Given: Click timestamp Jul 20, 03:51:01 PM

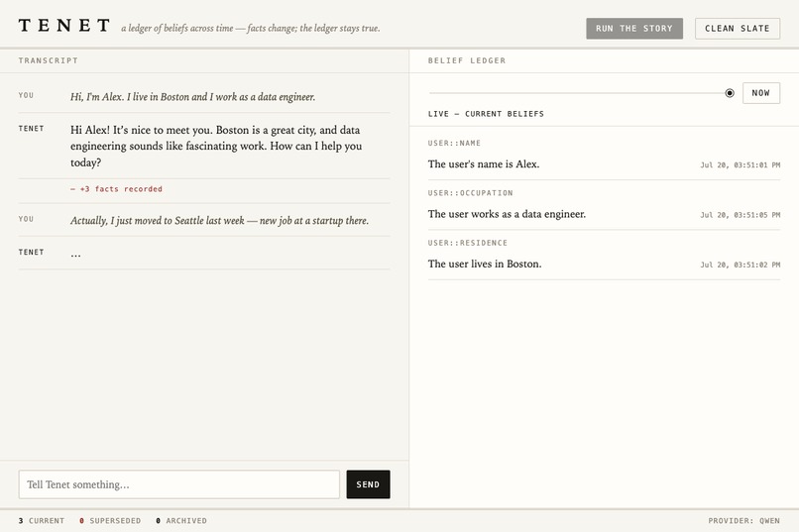Looking at the screenshot, I should point(740,164).
